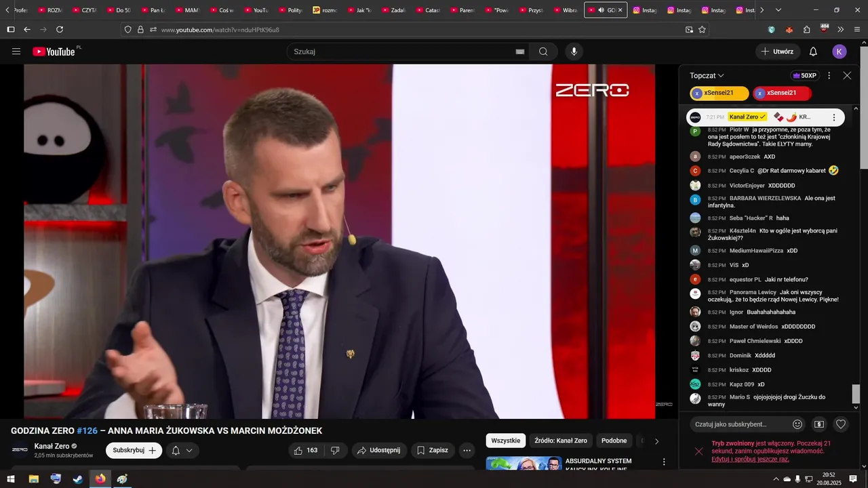This screenshot has height=488, width=868.
Task: Open picture-in-picture from the address bar
Action: coord(689,30)
